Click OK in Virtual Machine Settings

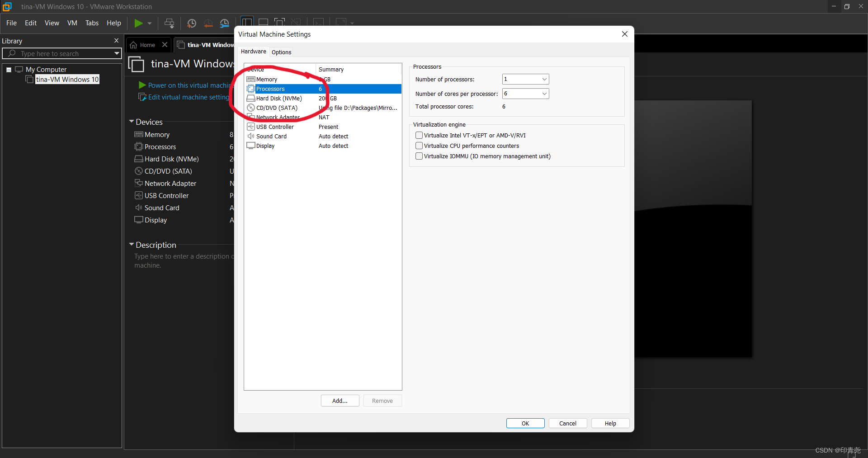pyautogui.click(x=525, y=423)
